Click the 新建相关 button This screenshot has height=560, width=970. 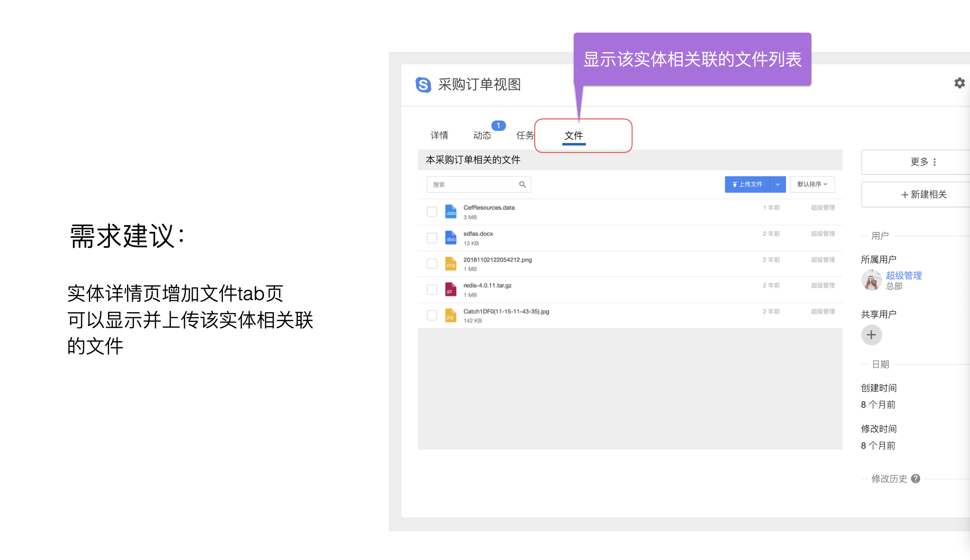point(923,194)
